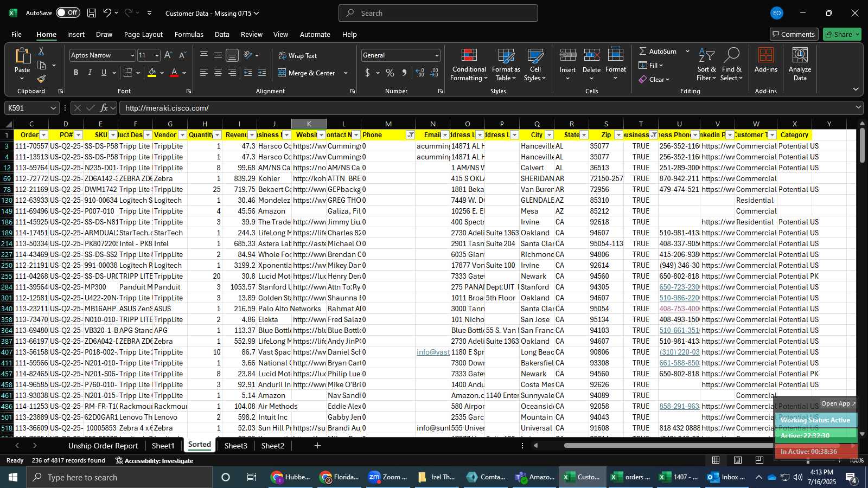The image size is (868, 488).
Task: Open the Vendor column filter dropdown
Action: point(182,135)
